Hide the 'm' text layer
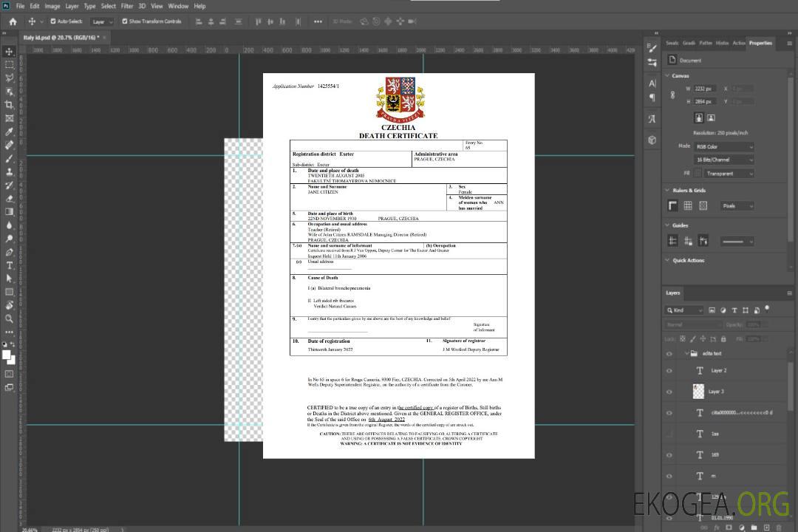The height and width of the screenshot is (532, 798). click(x=669, y=477)
